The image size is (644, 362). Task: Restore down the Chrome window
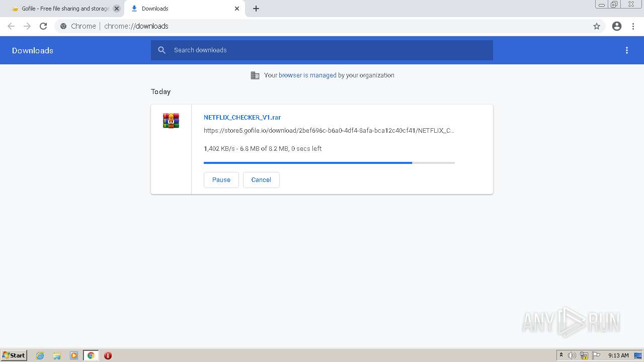click(614, 5)
